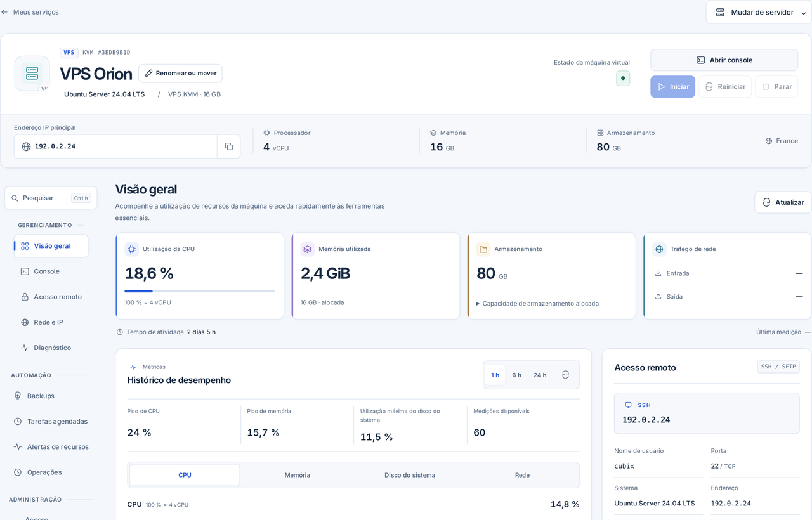Click the CPU utilization progress bar
812x520 pixels.
200,291
